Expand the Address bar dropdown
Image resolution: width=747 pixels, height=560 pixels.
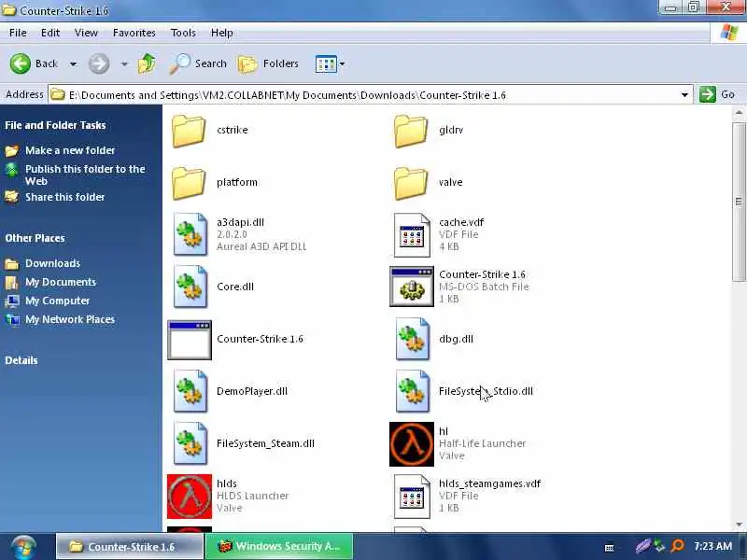(x=684, y=95)
